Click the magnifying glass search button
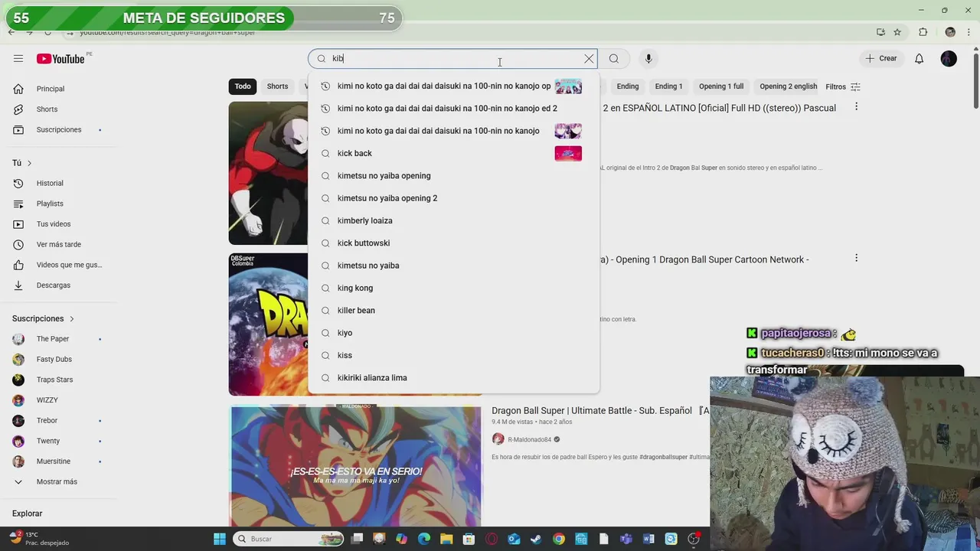This screenshot has width=980, height=551. click(614, 59)
